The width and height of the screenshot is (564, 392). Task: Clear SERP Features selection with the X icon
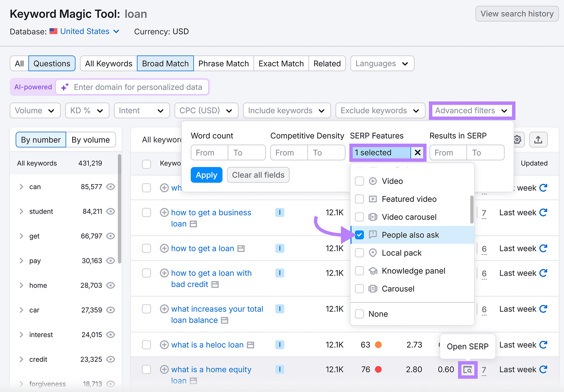tap(417, 152)
